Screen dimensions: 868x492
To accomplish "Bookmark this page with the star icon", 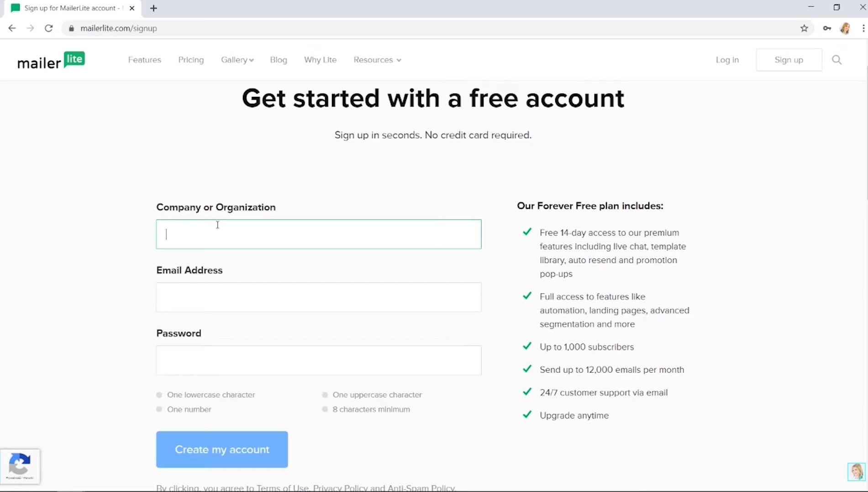I will [x=804, y=28].
